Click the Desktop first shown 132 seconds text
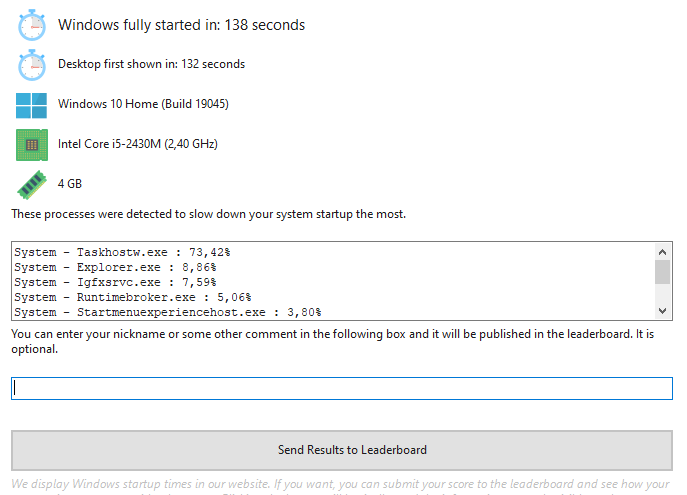Screen dimensions: 687x495 151,64
